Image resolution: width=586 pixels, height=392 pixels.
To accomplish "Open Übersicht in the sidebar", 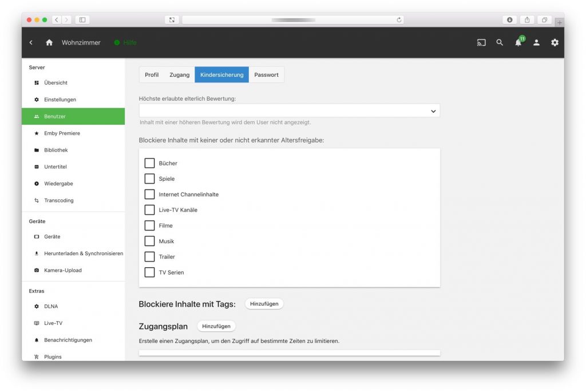I will click(73, 82).
